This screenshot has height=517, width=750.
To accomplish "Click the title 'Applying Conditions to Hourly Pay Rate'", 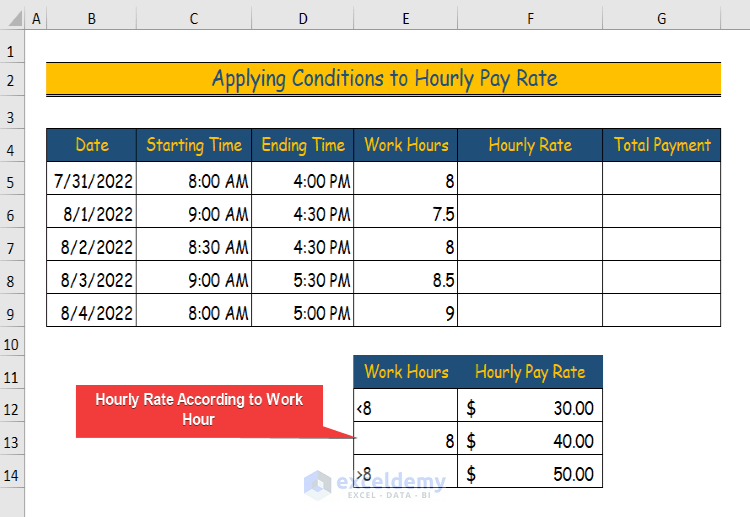I will point(384,79).
